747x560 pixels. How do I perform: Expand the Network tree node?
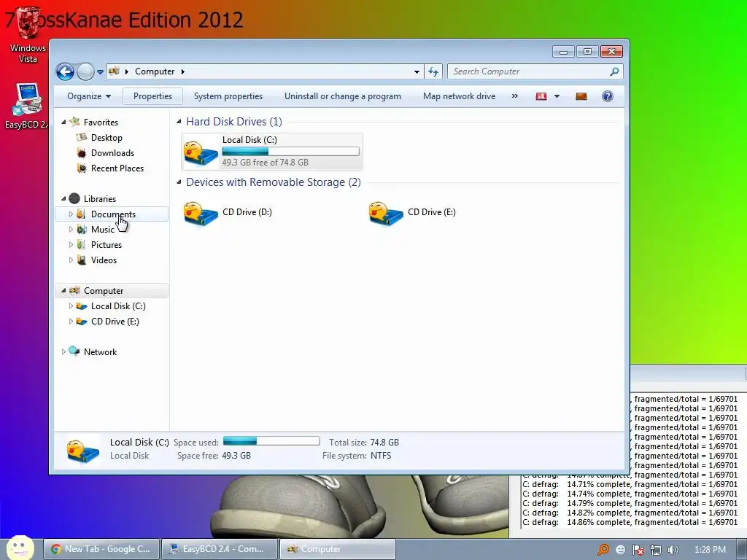click(64, 352)
